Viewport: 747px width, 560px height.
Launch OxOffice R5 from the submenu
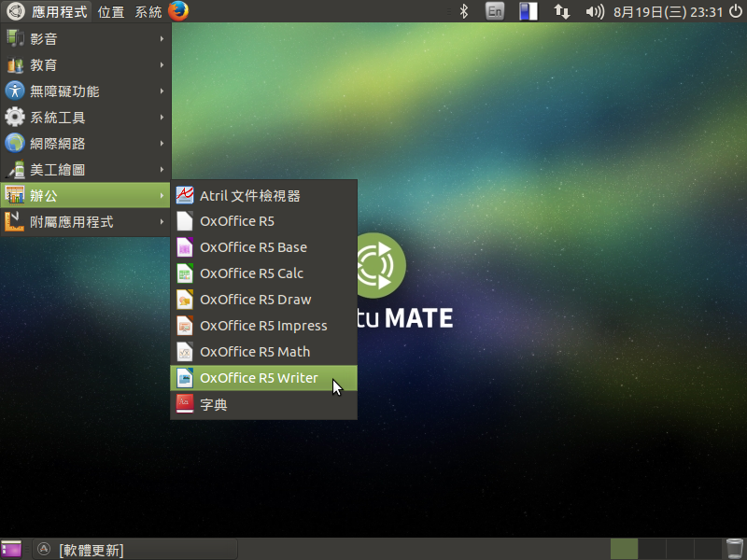click(x=263, y=221)
